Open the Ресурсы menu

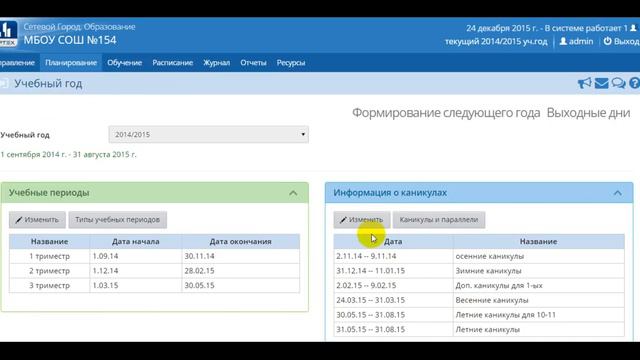(291, 63)
